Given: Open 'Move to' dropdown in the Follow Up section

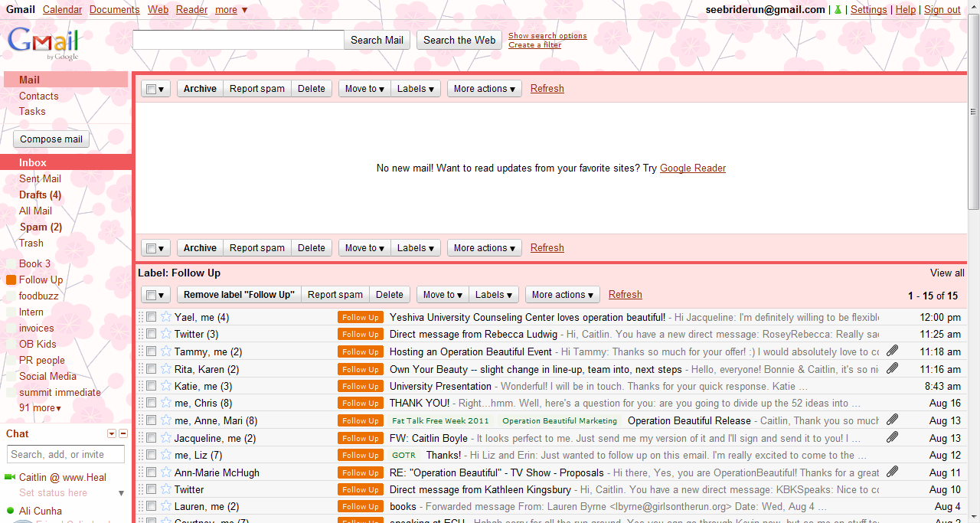Looking at the screenshot, I should pyautogui.click(x=443, y=295).
